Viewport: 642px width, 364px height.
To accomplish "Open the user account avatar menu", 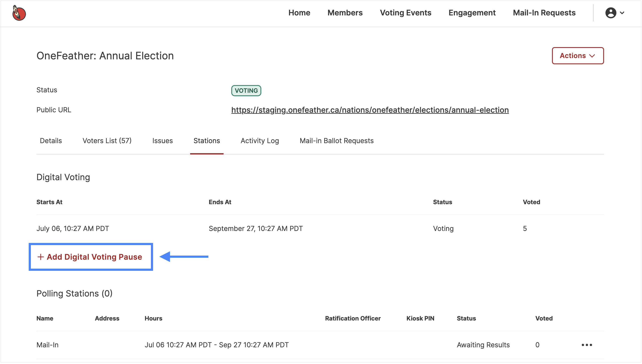I will pos(610,13).
